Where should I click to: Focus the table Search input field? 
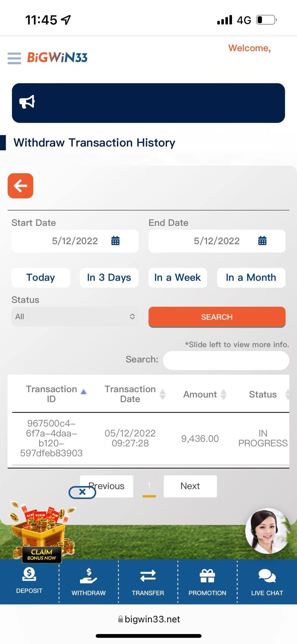226,360
